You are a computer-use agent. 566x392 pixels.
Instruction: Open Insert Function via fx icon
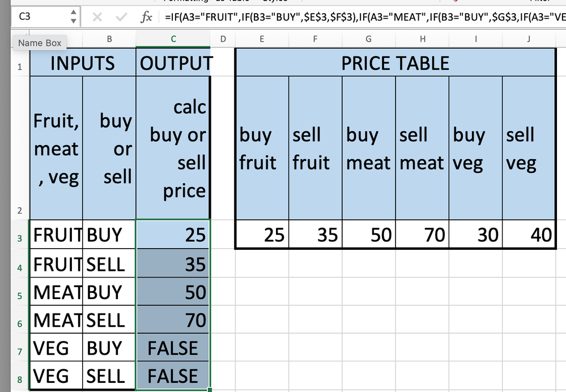[146, 17]
